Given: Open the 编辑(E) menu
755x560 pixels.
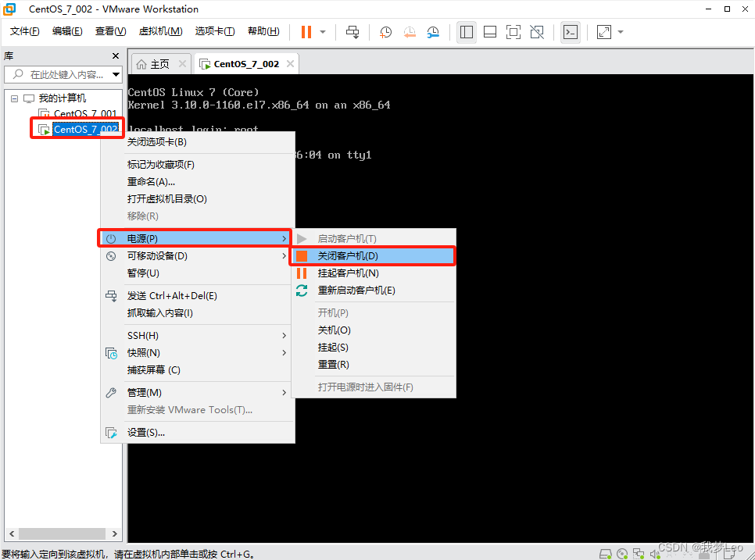Looking at the screenshot, I should click(x=67, y=31).
